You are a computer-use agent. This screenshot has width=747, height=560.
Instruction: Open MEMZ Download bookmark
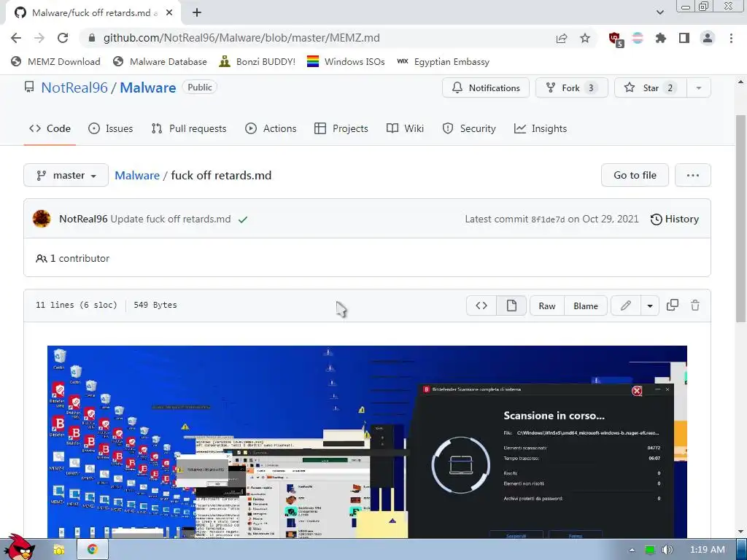click(55, 62)
